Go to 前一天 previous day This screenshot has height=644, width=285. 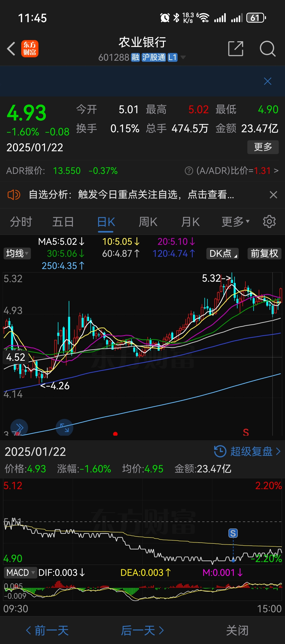point(47,630)
